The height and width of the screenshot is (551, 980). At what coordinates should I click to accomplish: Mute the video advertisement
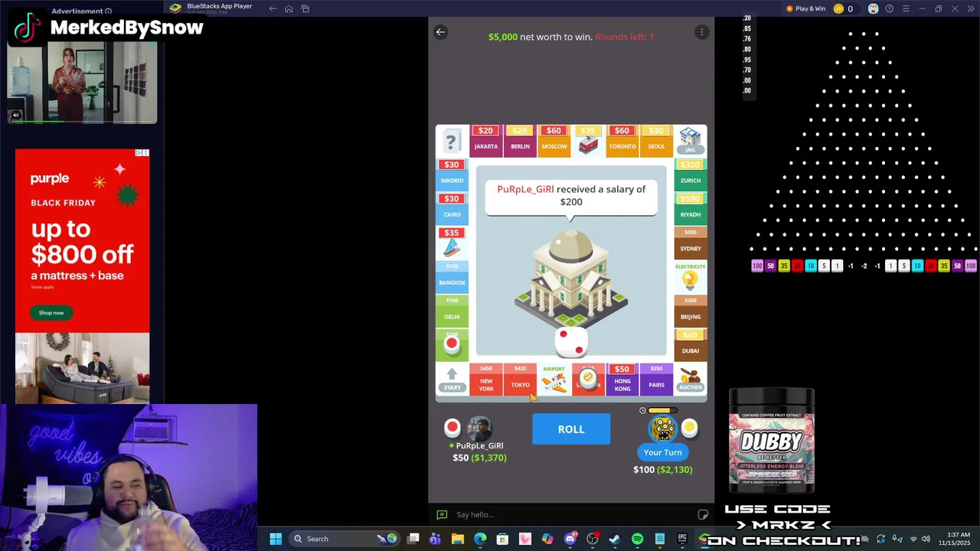15,116
